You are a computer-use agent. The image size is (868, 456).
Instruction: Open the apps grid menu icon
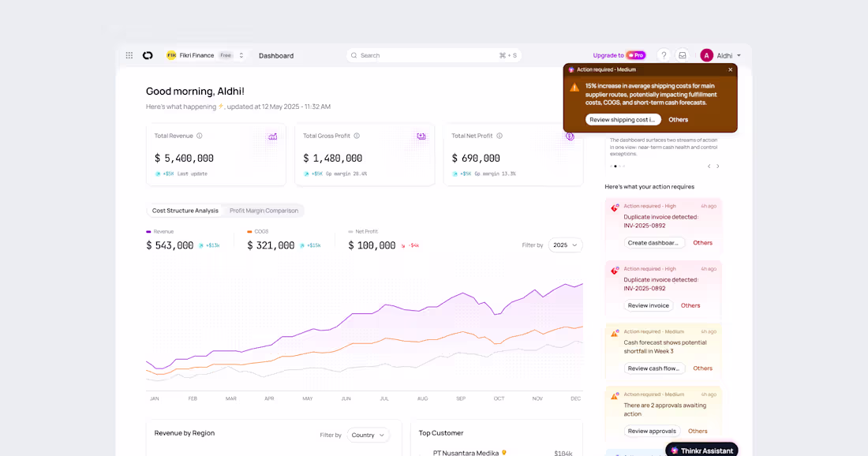pyautogui.click(x=129, y=55)
